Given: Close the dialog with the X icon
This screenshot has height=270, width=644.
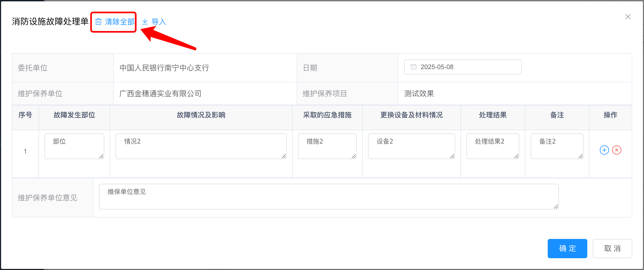Looking at the screenshot, I should click(628, 17).
